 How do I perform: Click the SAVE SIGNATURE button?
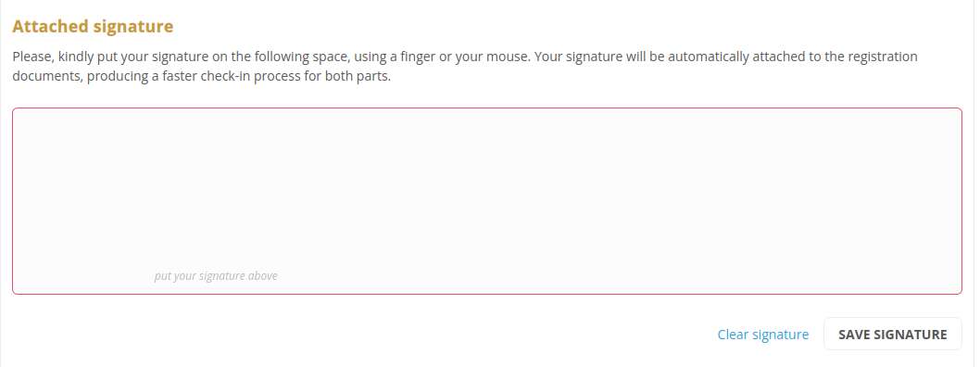[x=893, y=334]
